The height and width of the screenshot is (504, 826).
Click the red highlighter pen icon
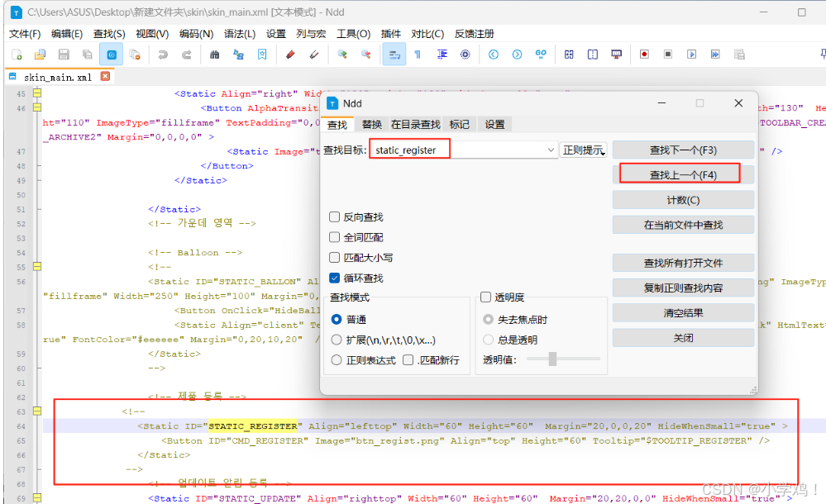click(x=290, y=55)
